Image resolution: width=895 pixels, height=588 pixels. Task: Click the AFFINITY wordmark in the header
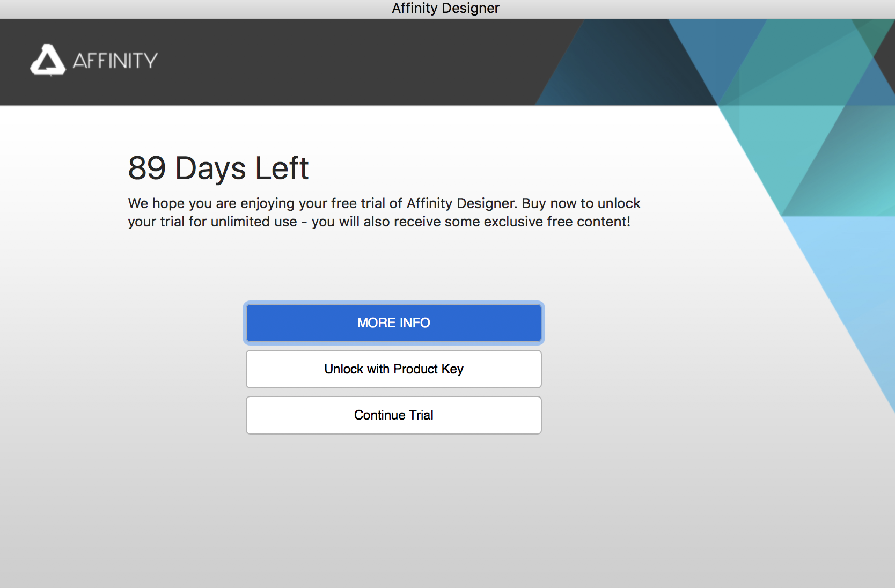click(x=115, y=61)
